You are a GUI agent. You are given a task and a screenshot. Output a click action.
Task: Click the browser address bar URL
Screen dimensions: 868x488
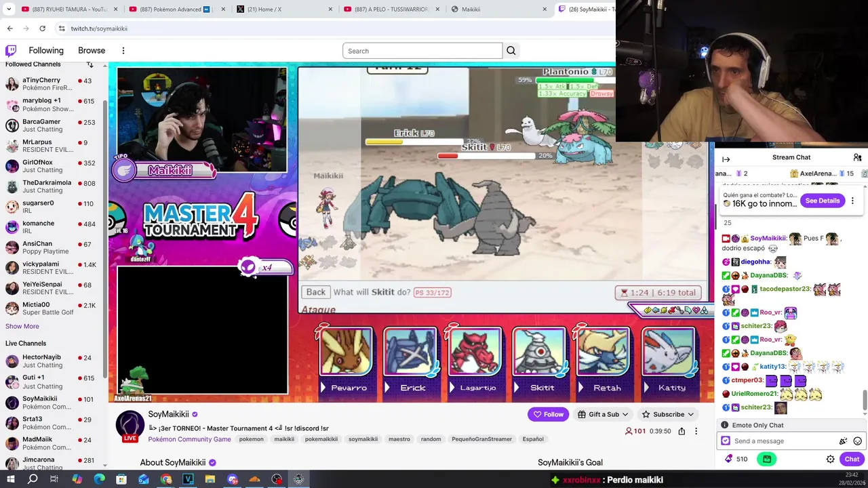[x=99, y=28]
